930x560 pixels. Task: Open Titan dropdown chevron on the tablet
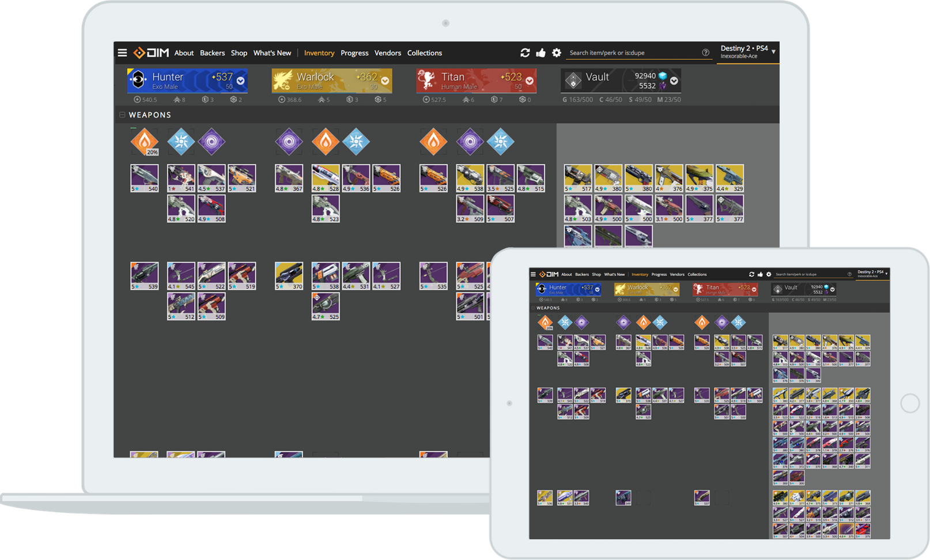[754, 289]
